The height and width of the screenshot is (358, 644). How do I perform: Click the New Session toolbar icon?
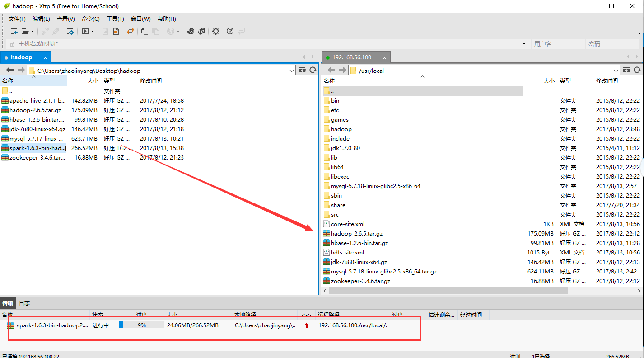click(14, 31)
